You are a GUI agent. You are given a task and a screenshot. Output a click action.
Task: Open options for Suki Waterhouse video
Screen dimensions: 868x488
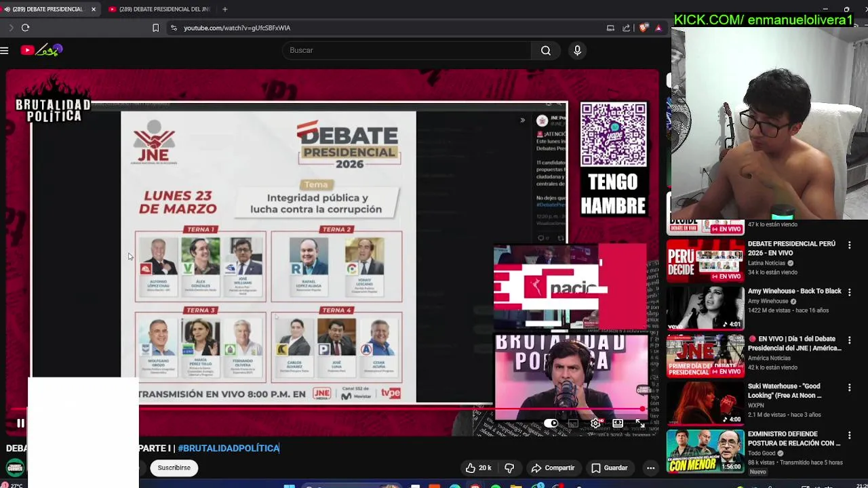(849, 387)
